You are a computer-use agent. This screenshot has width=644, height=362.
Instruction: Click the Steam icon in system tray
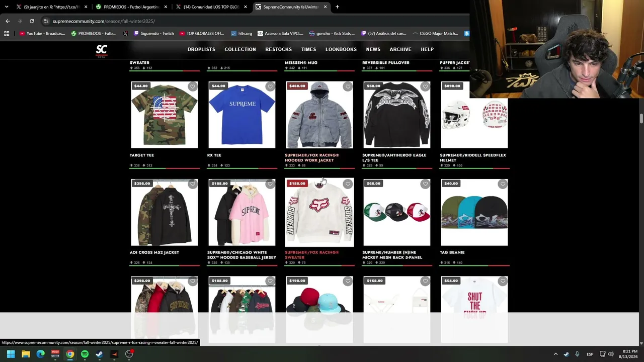click(566, 354)
